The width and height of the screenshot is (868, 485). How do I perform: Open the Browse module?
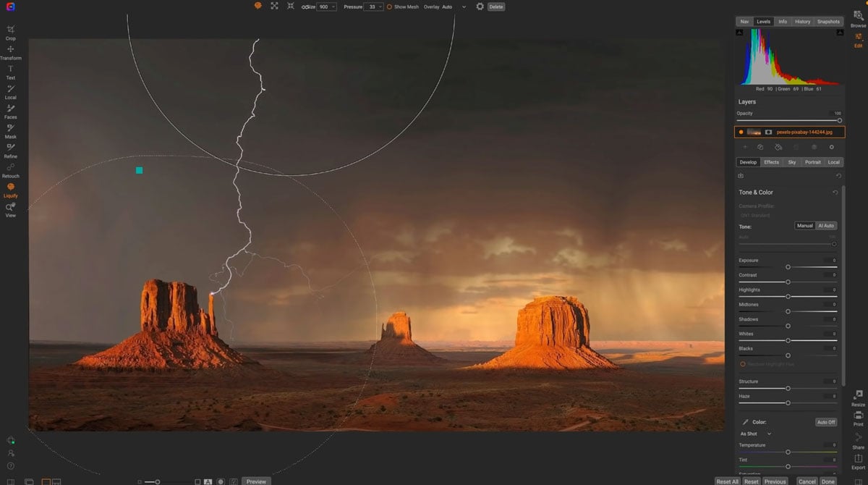(x=859, y=19)
